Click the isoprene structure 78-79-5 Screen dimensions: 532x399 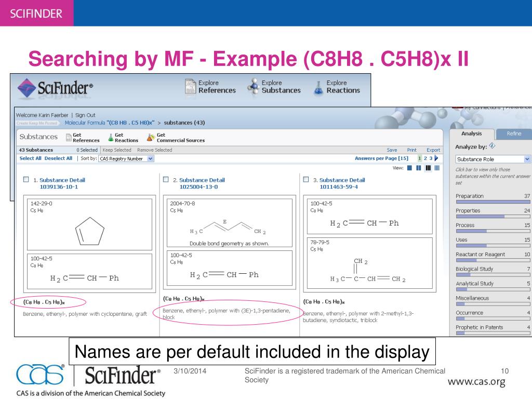(x=370, y=263)
